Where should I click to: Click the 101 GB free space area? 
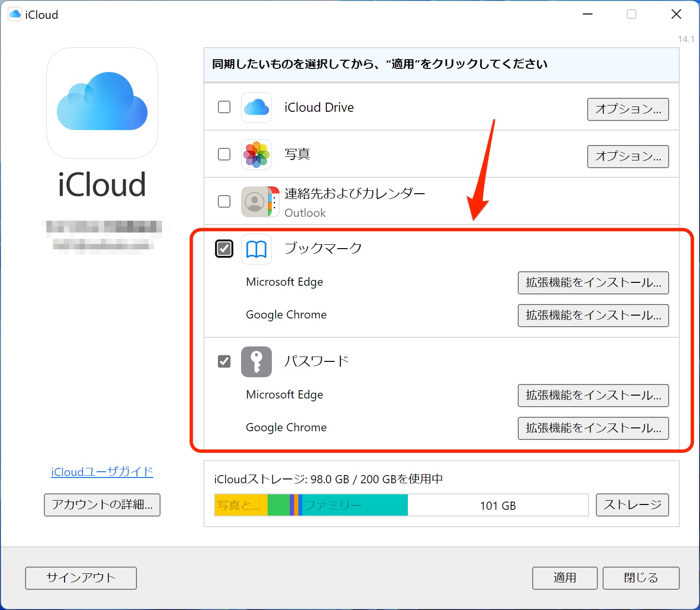(498, 505)
